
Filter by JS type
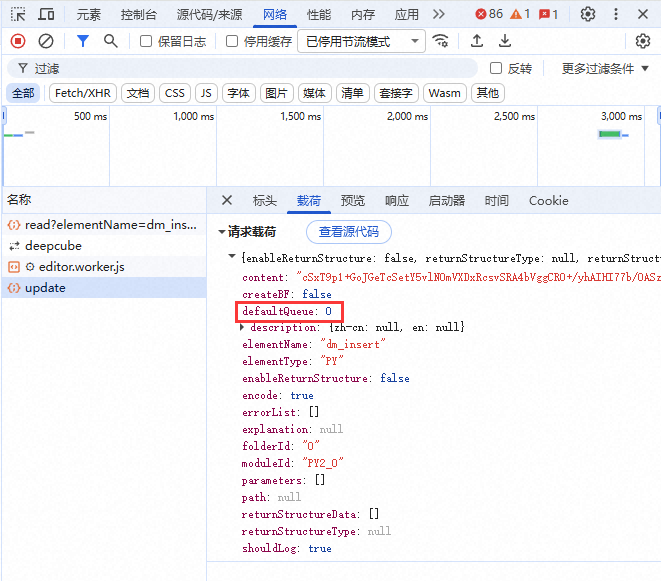pos(206,93)
